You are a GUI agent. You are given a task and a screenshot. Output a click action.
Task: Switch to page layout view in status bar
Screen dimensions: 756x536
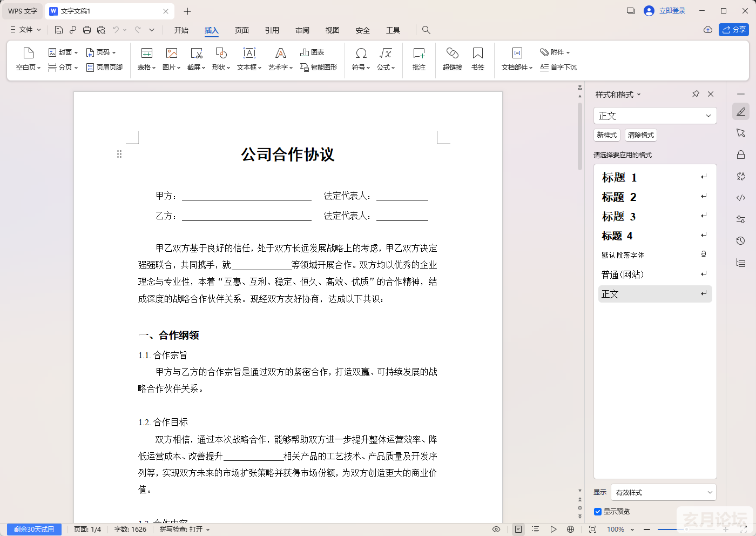click(518, 530)
